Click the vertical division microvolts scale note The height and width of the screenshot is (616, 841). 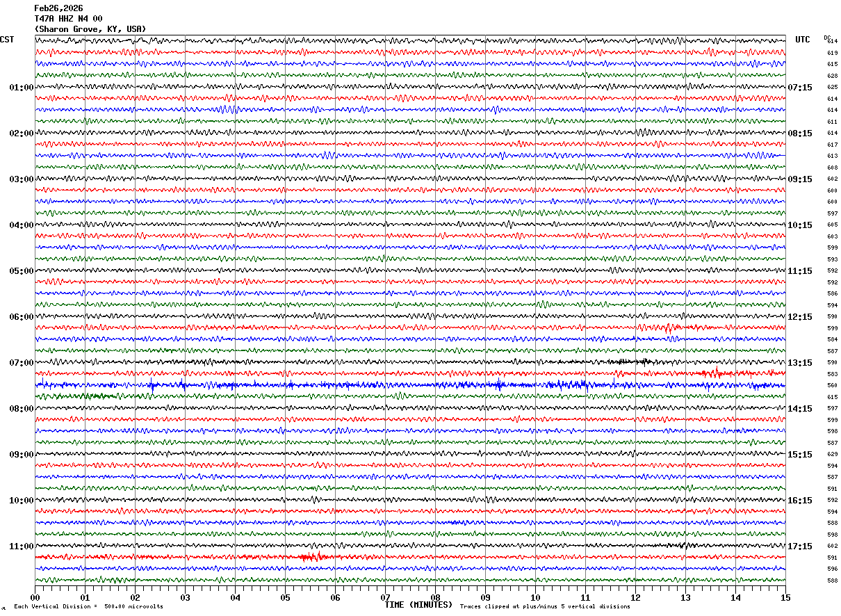click(88, 607)
